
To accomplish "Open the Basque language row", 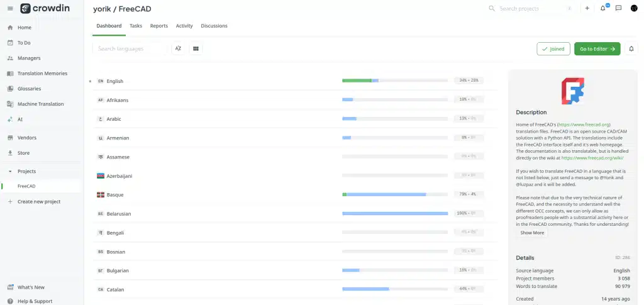I will pyautogui.click(x=295, y=194).
